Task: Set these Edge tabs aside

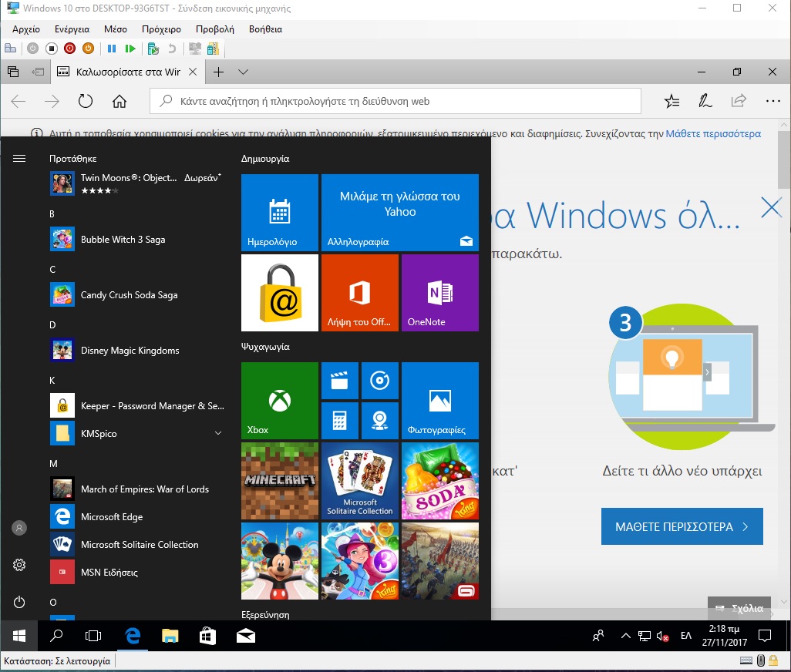Action: [x=38, y=72]
